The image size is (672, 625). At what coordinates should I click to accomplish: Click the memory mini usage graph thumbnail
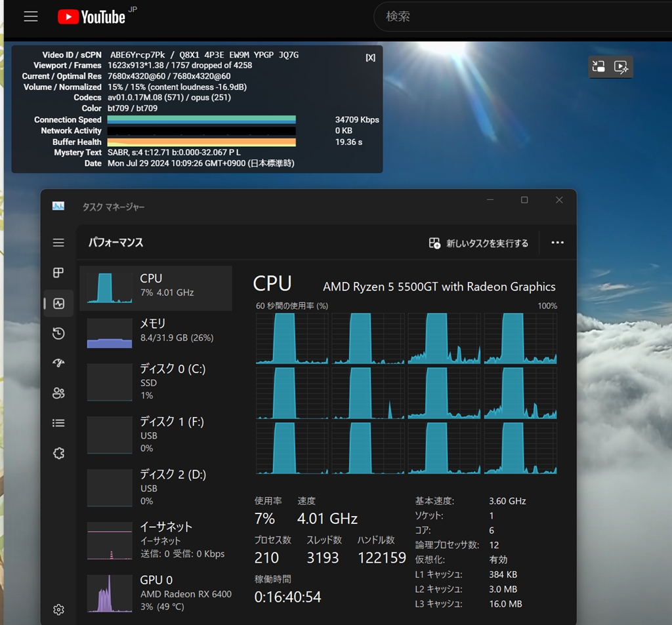tap(110, 333)
